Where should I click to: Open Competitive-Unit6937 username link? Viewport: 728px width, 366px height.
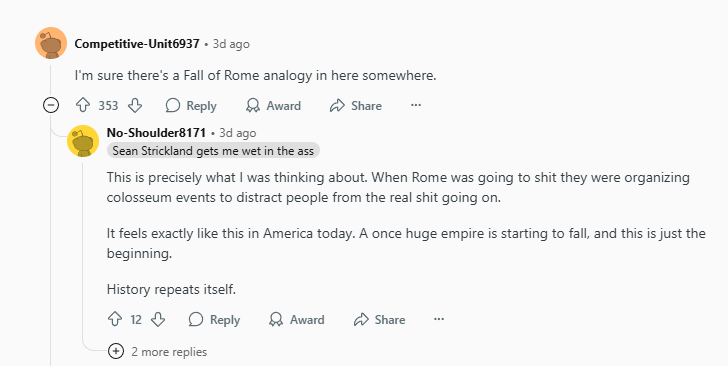pos(137,44)
